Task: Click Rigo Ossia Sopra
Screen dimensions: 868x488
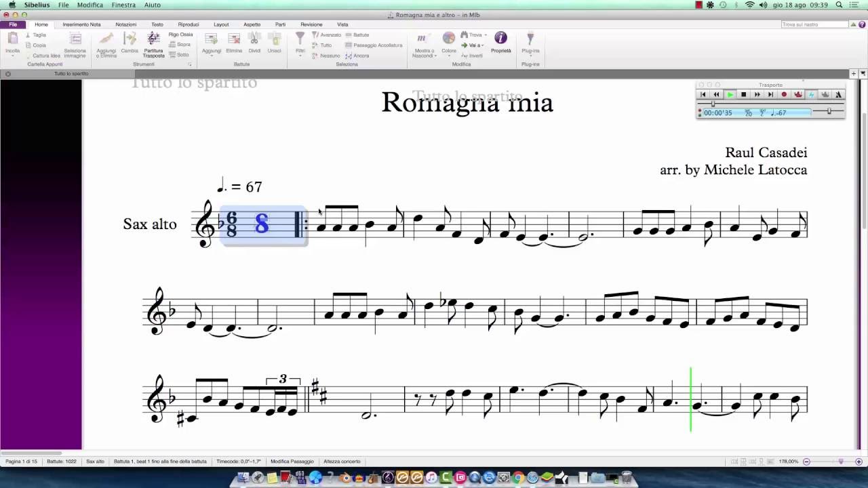Action: (180, 45)
